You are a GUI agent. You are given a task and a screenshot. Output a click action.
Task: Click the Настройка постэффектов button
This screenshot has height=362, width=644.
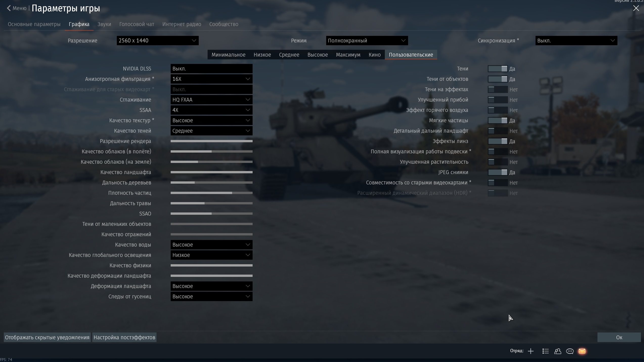pos(124,337)
